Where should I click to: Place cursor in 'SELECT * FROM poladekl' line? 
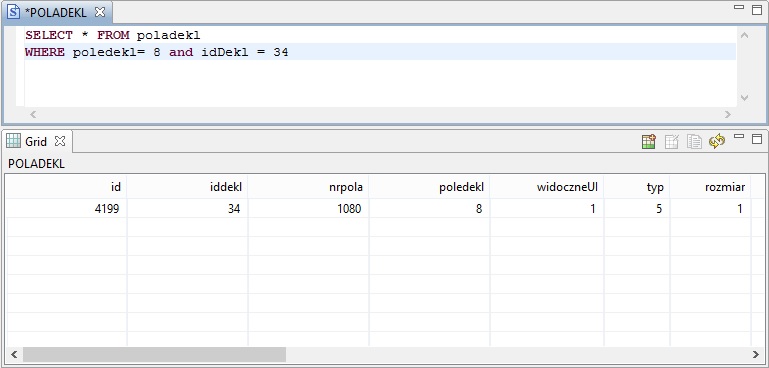113,35
